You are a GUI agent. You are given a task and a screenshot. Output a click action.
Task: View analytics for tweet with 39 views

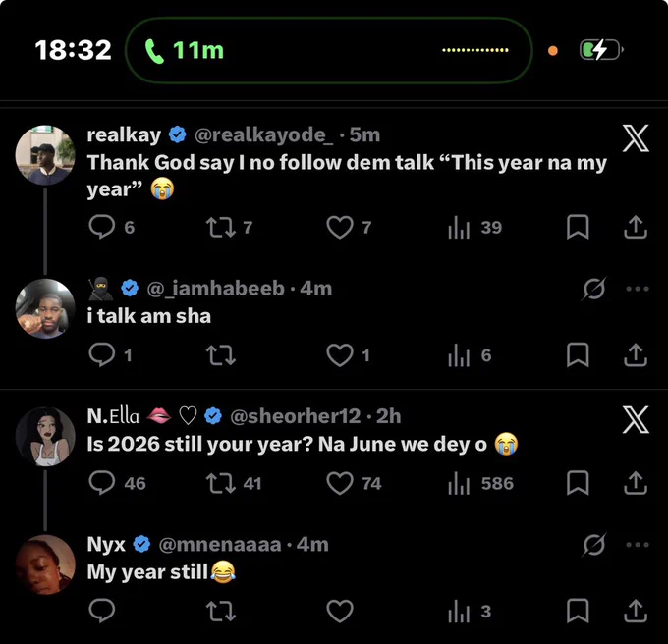[x=475, y=228]
